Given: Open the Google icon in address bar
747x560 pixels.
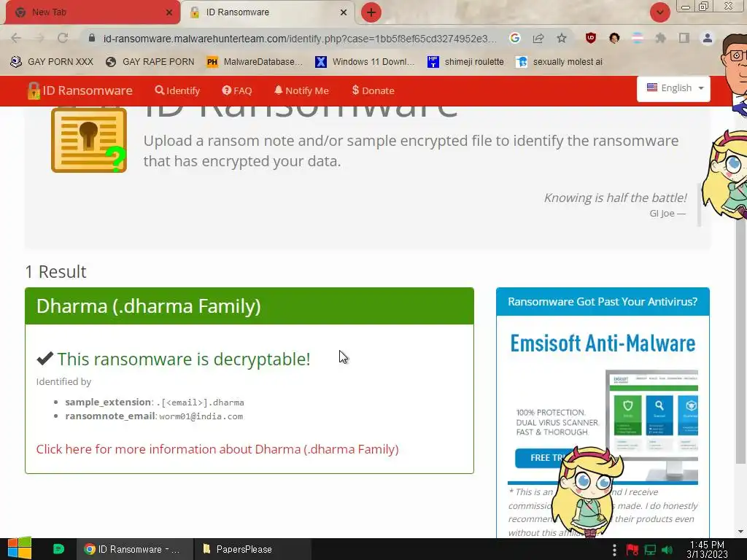Looking at the screenshot, I should coord(514,38).
